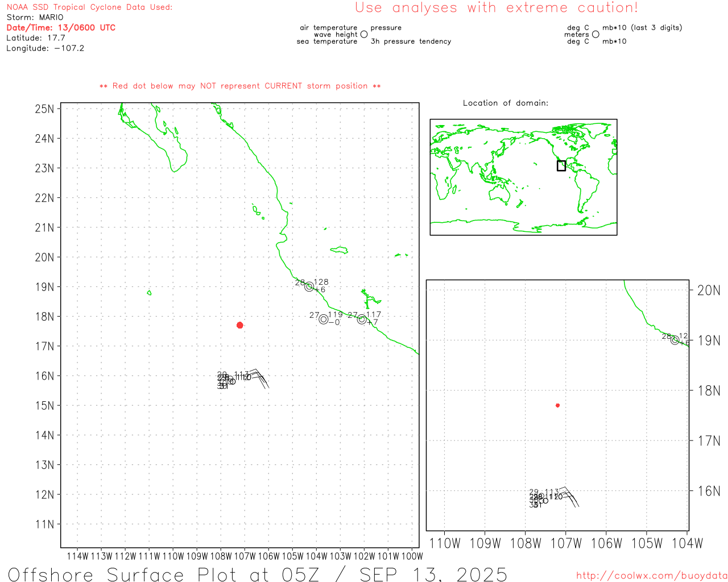Click the 21N latitude label on main map
The width and height of the screenshot is (728, 582).
[x=44, y=227]
